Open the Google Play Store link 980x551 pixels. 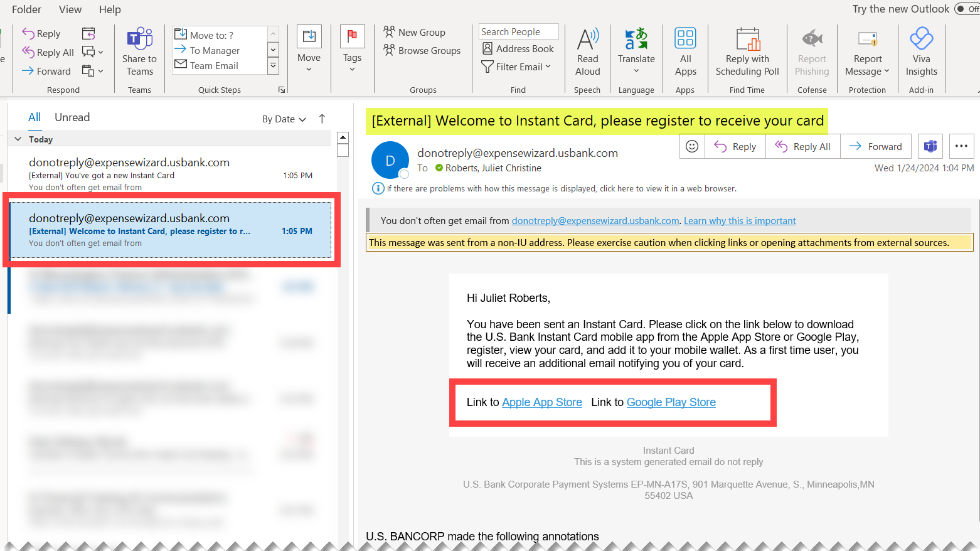[671, 402]
